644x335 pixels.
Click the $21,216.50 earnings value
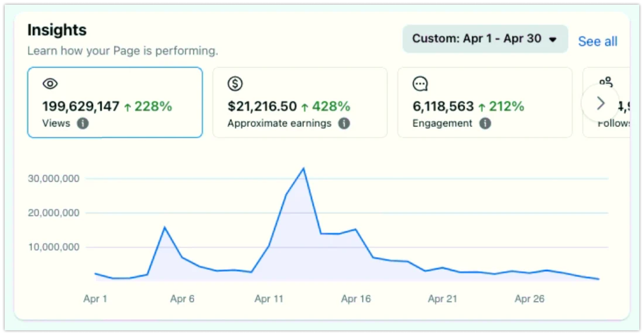tap(262, 107)
